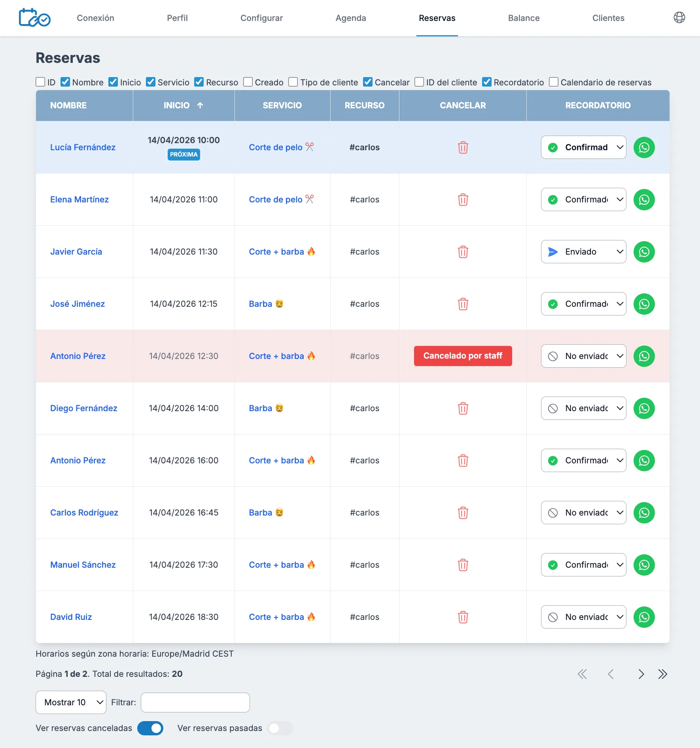Click the trash icon for Lucía Fernández

pyautogui.click(x=463, y=147)
